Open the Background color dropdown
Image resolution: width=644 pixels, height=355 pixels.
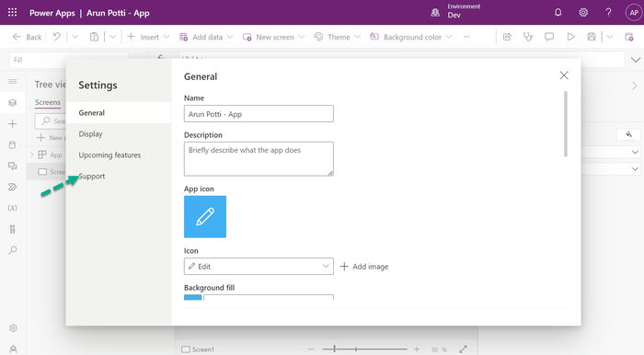click(x=410, y=37)
